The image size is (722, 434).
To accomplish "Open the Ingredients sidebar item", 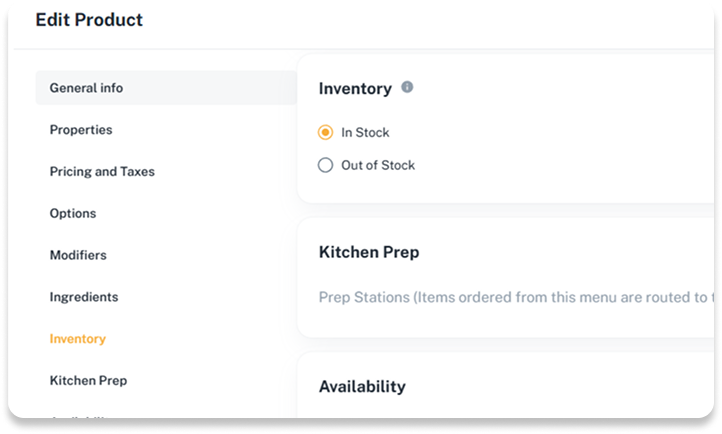I will click(x=84, y=297).
